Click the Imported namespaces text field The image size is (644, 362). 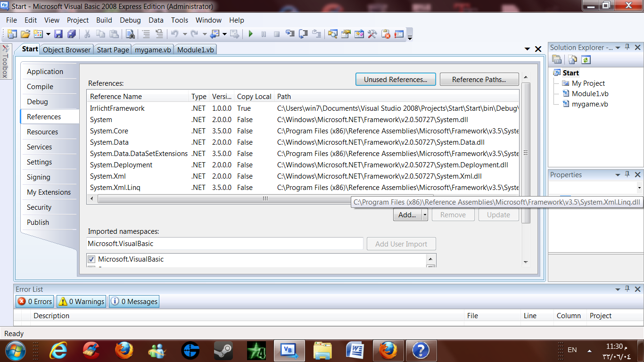pos(225,244)
